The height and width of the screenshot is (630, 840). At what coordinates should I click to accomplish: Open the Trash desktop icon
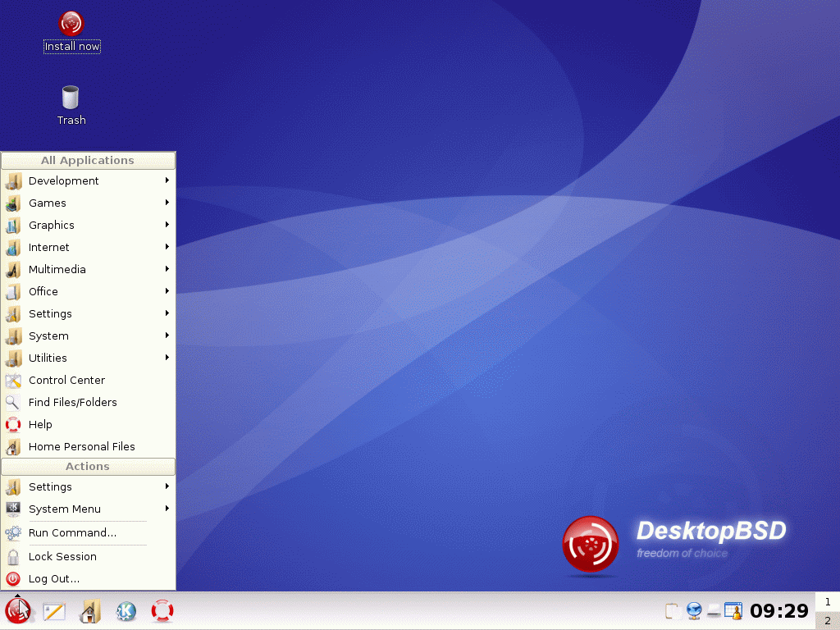click(x=71, y=106)
